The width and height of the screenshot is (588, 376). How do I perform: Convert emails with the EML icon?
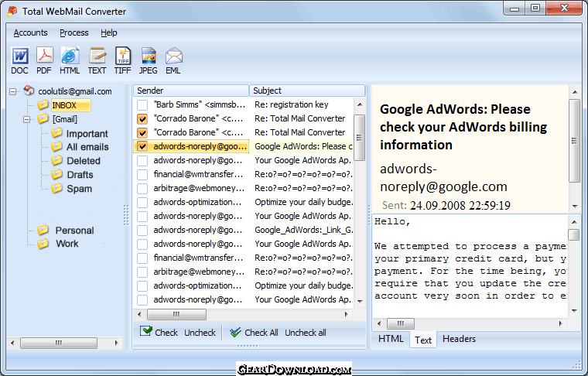coord(173,56)
